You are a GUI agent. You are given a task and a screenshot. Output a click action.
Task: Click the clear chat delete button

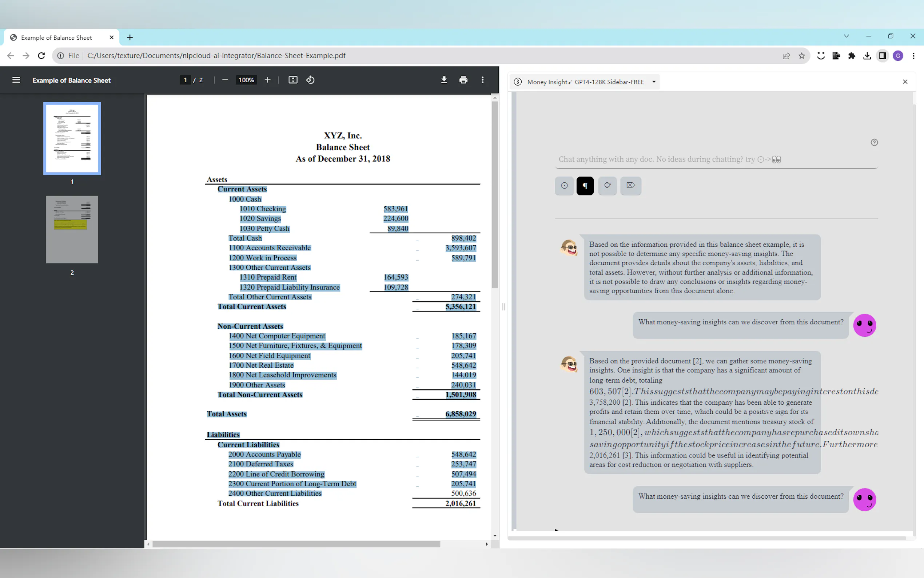[x=631, y=186]
